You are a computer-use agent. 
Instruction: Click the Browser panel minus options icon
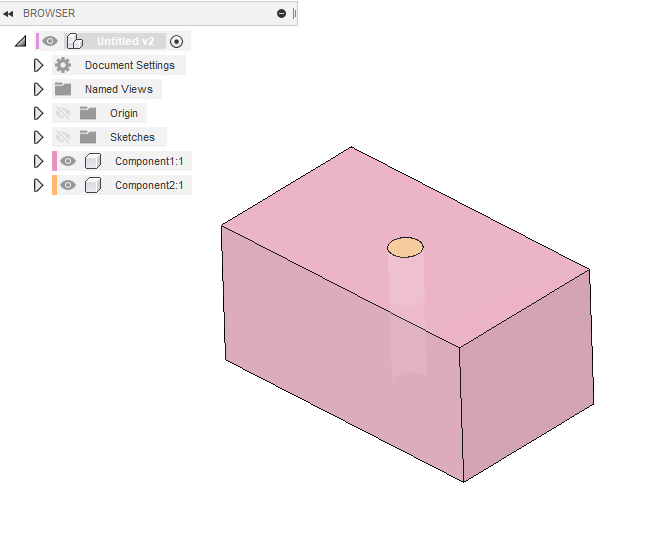coord(281,14)
